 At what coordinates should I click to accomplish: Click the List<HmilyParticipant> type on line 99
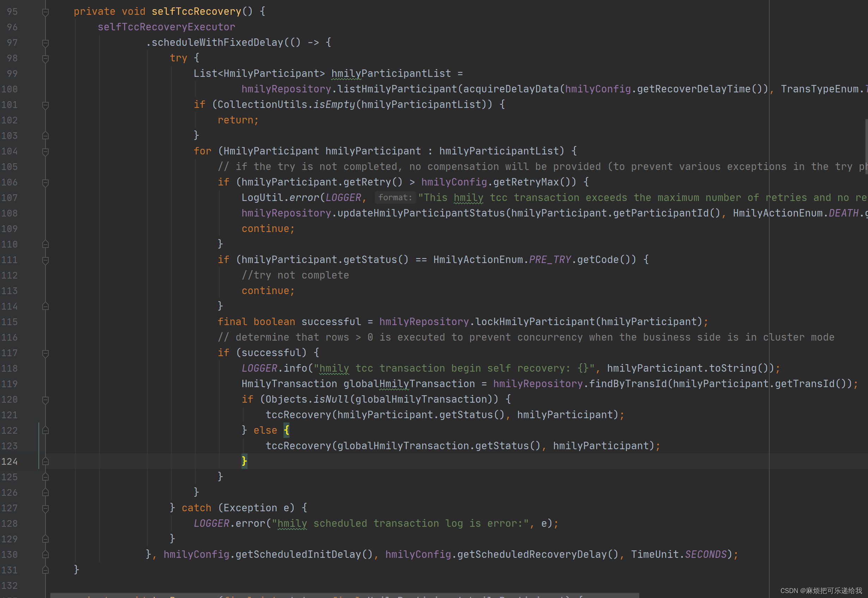pos(259,73)
